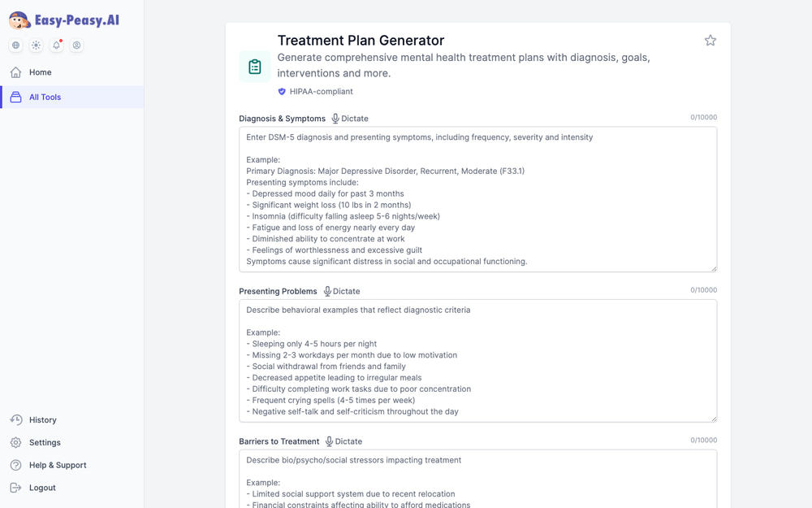
Task: Click inside the Diagnosis & Symptoms text area
Action: 478,200
